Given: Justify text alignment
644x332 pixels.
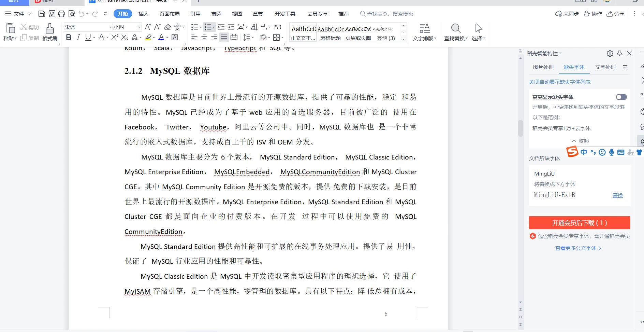Looking at the screenshot, I should tap(224, 37).
